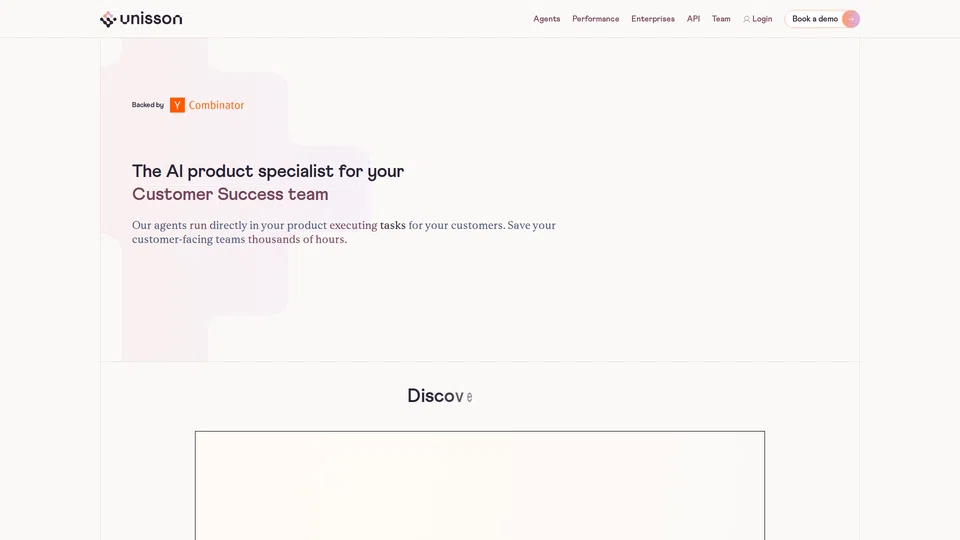Image resolution: width=960 pixels, height=540 pixels.
Task: Click the 'customer-facing teams thousands of hours' line
Action: pos(239,239)
